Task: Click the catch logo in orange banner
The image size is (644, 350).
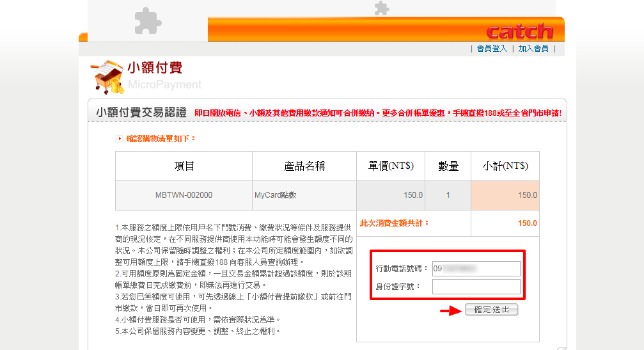Action: [x=519, y=31]
